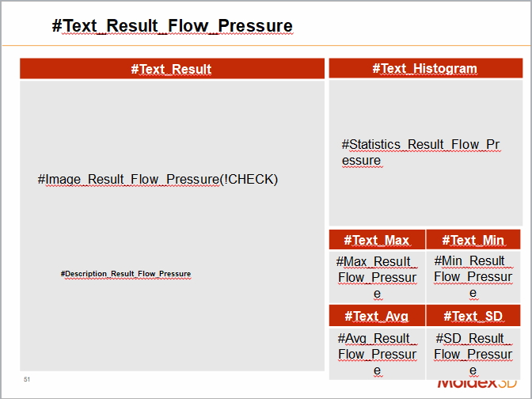Viewport: 532px width, 399px height.
Task: Select the #Text_Result_Flow_Pressure slide title
Action: [172, 25]
